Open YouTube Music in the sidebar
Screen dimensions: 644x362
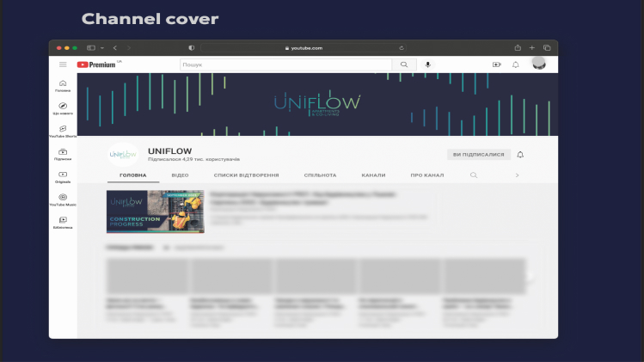coord(63,200)
